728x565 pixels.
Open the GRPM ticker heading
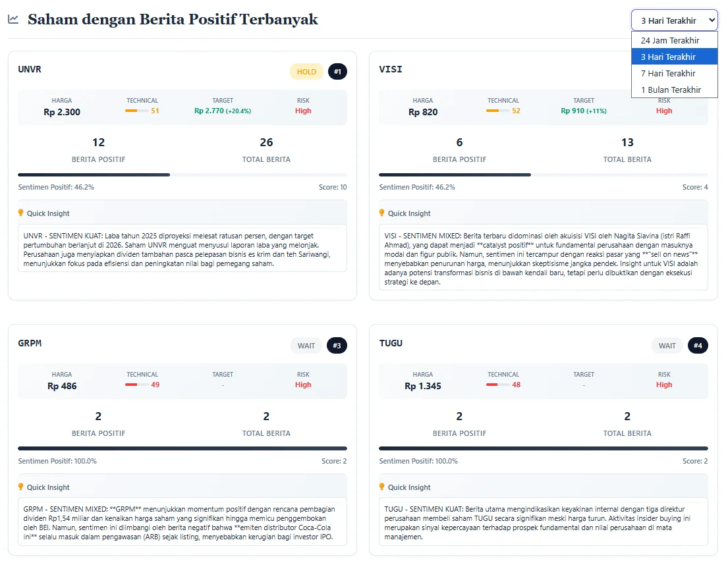click(30, 343)
